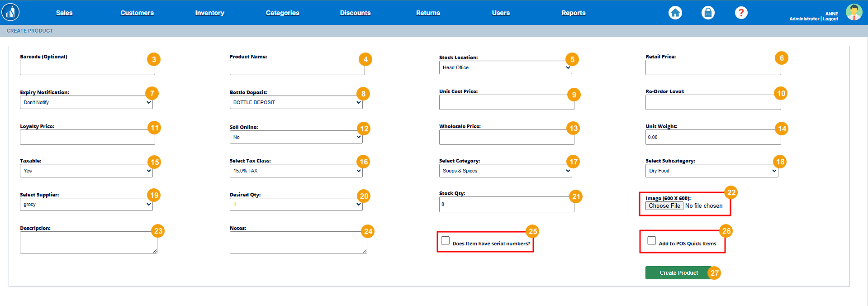The height and width of the screenshot is (306, 868).
Task: Open the Inventory menu
Action: pos(209,13)
